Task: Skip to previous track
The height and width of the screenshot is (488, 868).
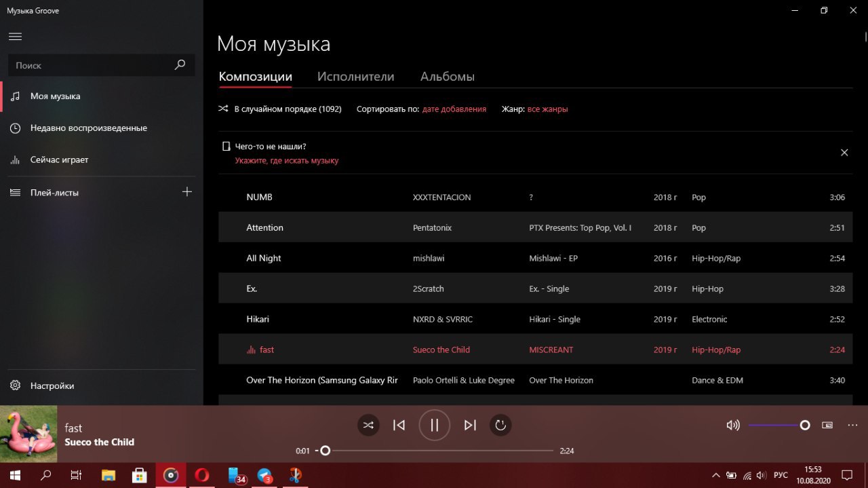Action: click(x=399, y=426)
